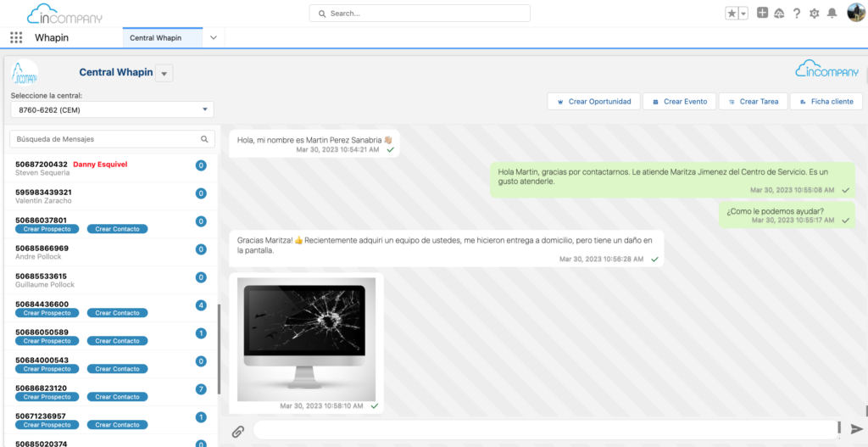Open Andre Pollock's conversation

[x=111, y=253]
